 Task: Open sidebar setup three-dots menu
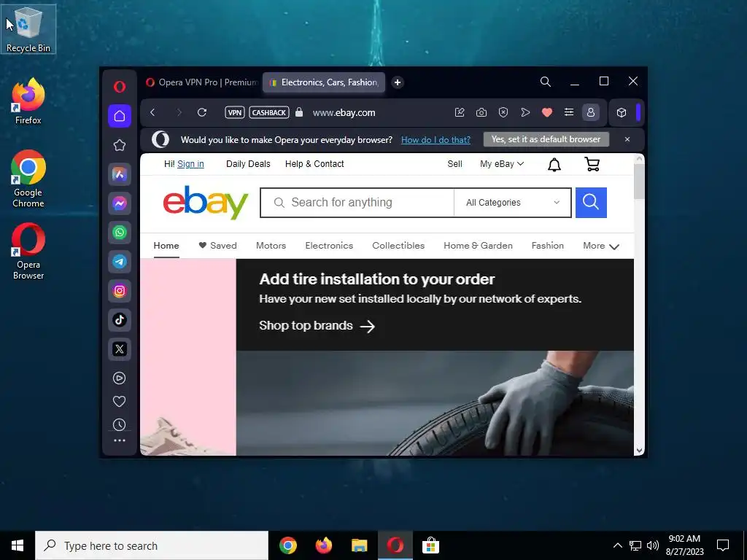[x=120, y=440]
